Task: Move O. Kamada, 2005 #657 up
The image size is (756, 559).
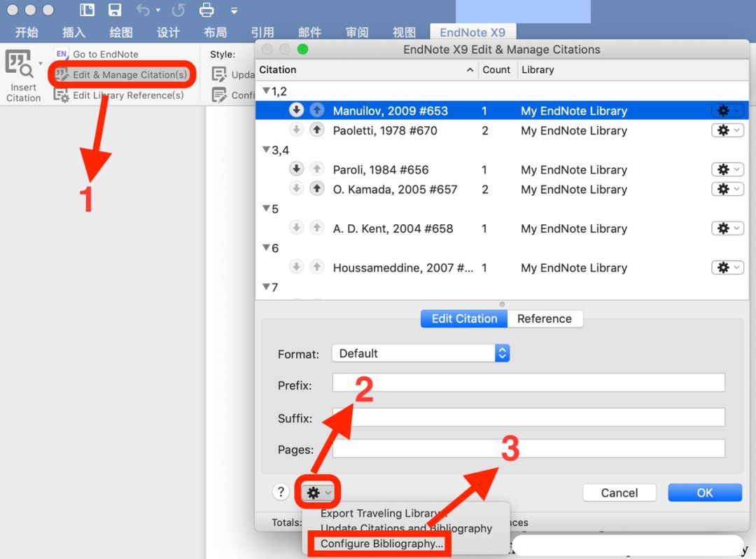Action: tap(317, 188)
